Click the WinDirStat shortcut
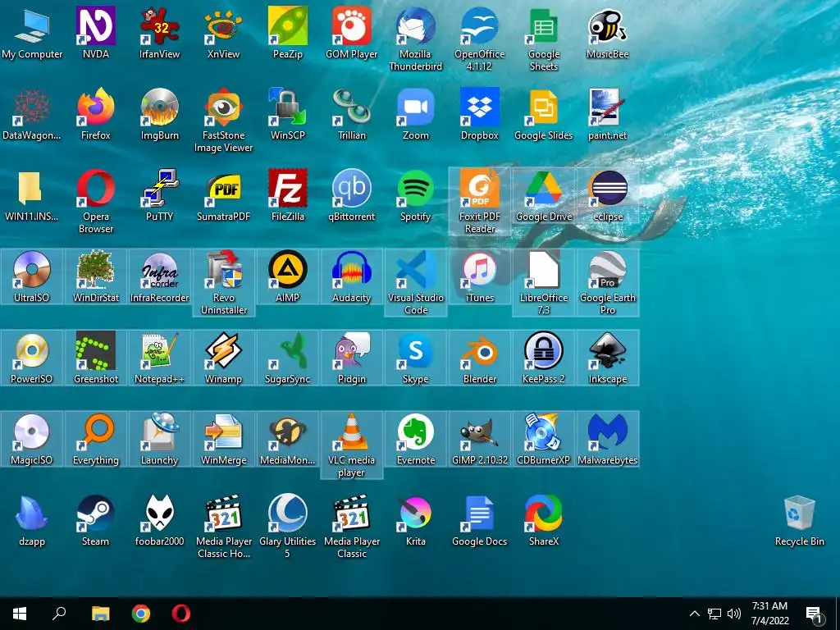Viewport: 840px width, 630px height. tap(96, 277)
